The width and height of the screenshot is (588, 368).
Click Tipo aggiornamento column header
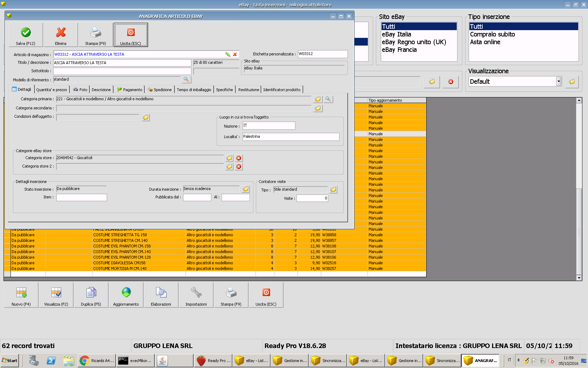coord(397,100)
